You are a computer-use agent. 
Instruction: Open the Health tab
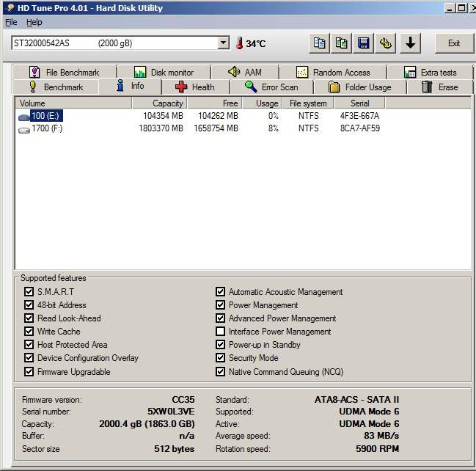tap(195, 87)
